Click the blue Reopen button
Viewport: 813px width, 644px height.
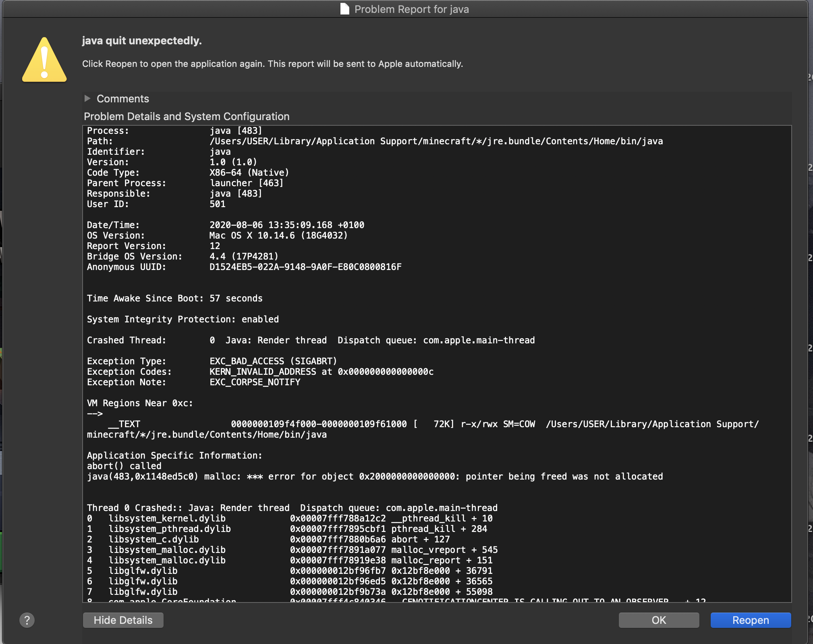tap(751, 620)
